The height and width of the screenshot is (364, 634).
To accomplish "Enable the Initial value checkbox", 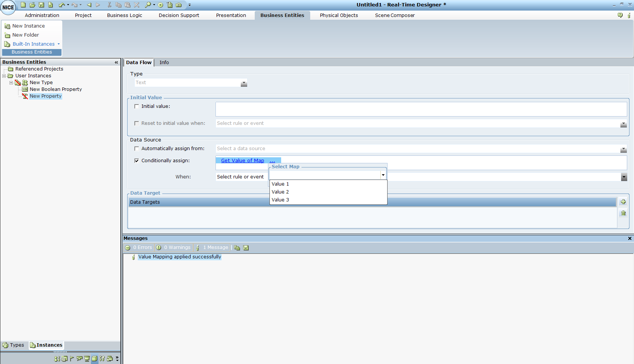I will 137,106.
